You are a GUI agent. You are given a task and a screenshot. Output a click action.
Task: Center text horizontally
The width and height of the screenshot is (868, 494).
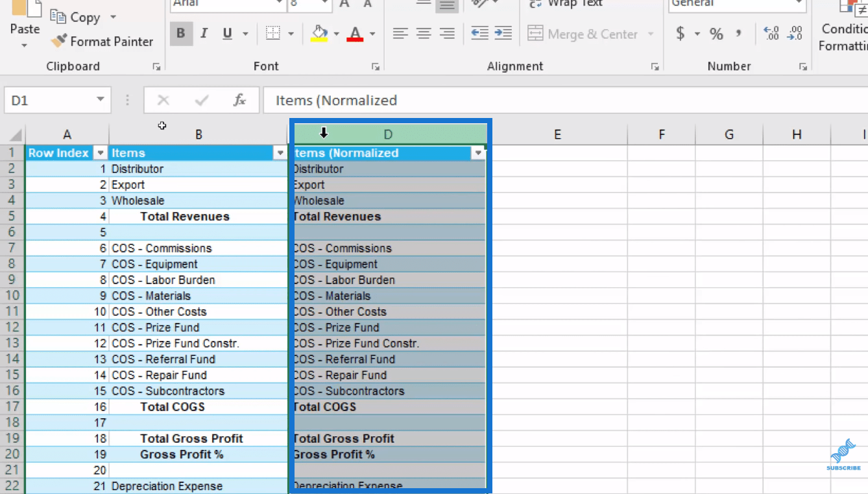424,33
